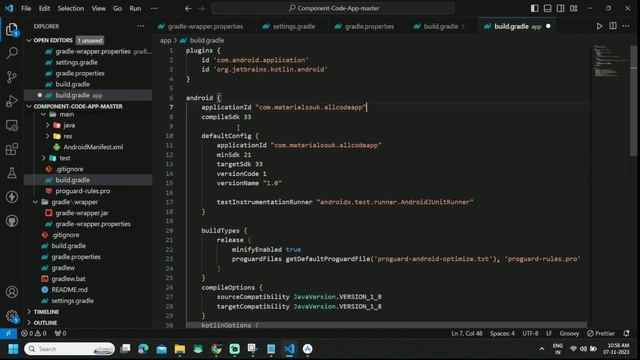Click the command center search box
The height and width of the screenshot is (360, 640).
pos(333,8)
